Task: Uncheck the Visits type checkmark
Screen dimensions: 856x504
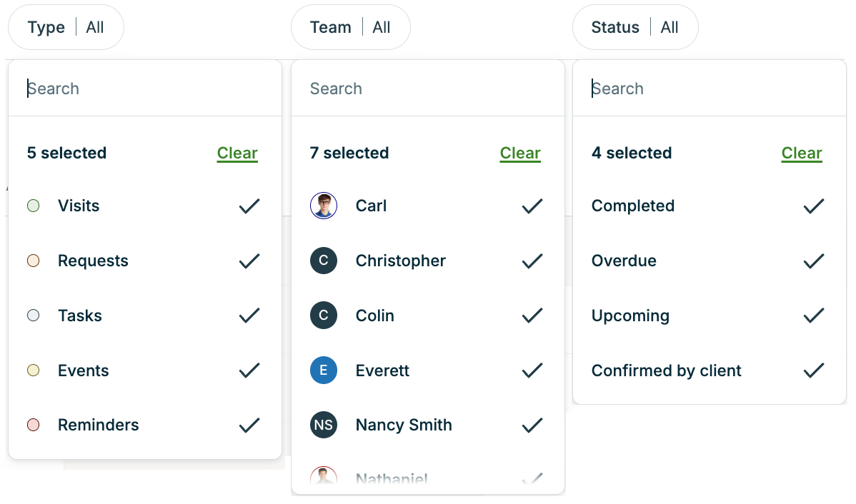Action: (249, 206)
